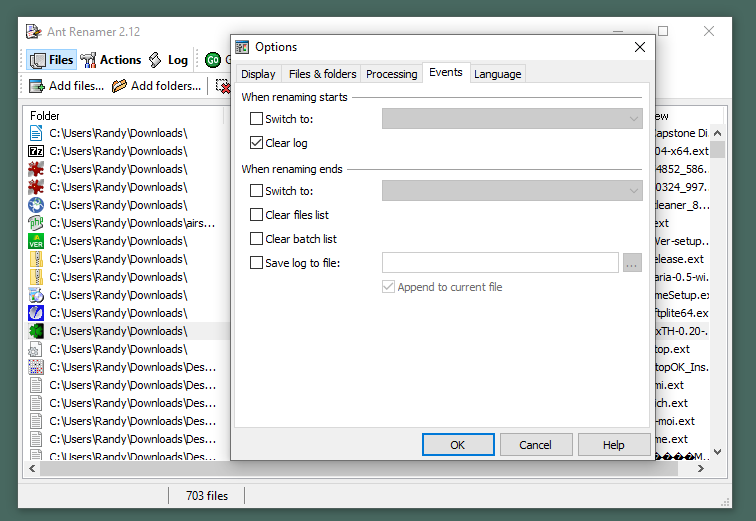The image size is (756, 521).
Task: Select the -moi.ext file name entry
Action: pos(675,421)
